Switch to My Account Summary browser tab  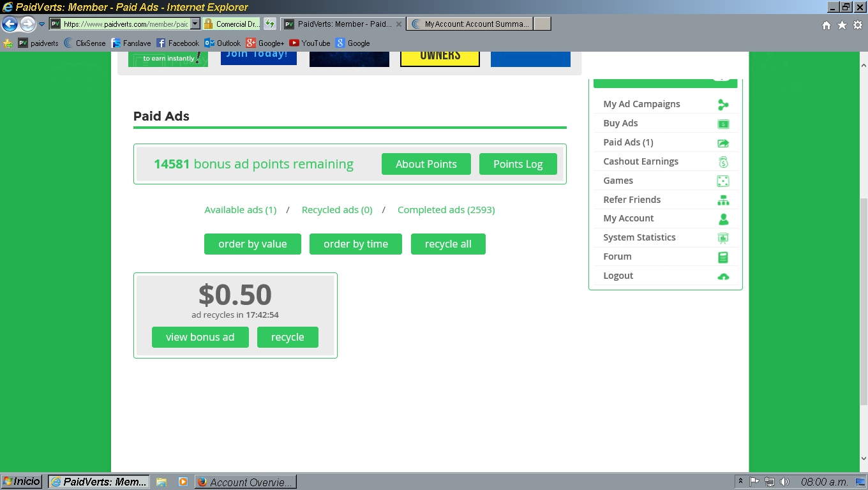tap(470, 24)
